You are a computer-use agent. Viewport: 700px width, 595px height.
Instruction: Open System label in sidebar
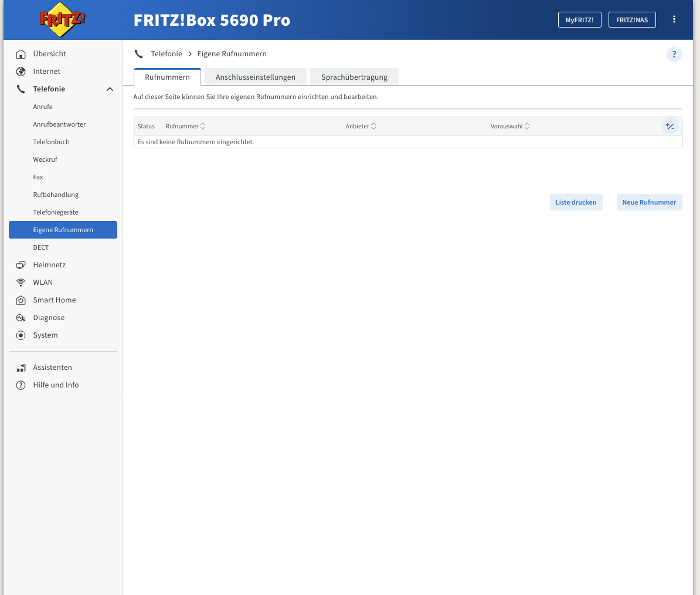pos(45,335)
